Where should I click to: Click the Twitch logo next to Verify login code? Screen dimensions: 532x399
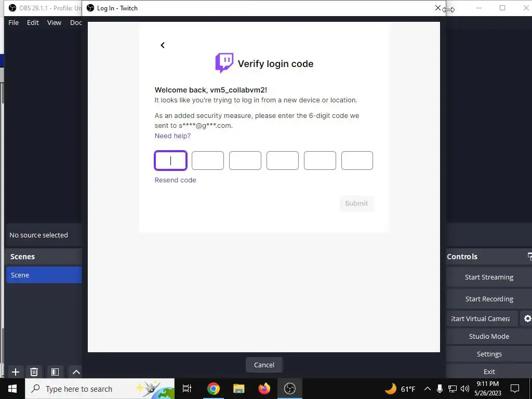224,63
